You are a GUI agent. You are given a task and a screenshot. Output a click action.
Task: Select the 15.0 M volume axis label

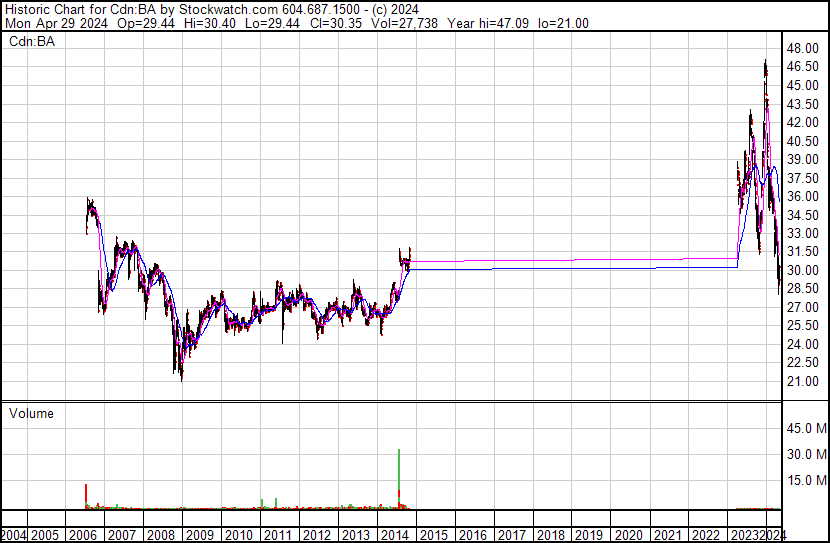coord(805,481)
